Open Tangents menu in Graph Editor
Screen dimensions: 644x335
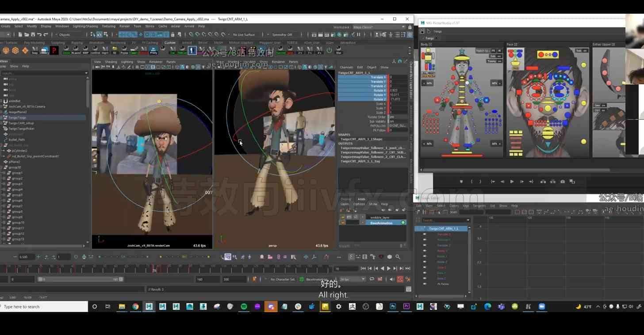click(479, 206)
